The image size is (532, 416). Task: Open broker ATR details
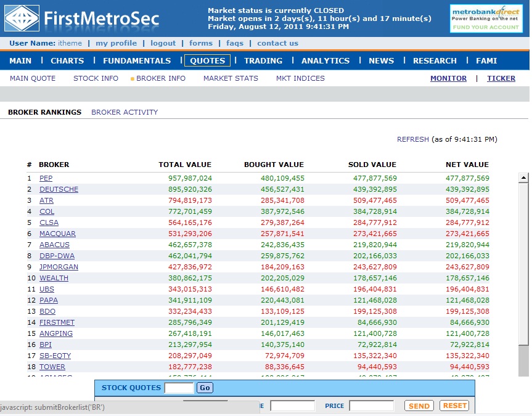click(46, 200)
